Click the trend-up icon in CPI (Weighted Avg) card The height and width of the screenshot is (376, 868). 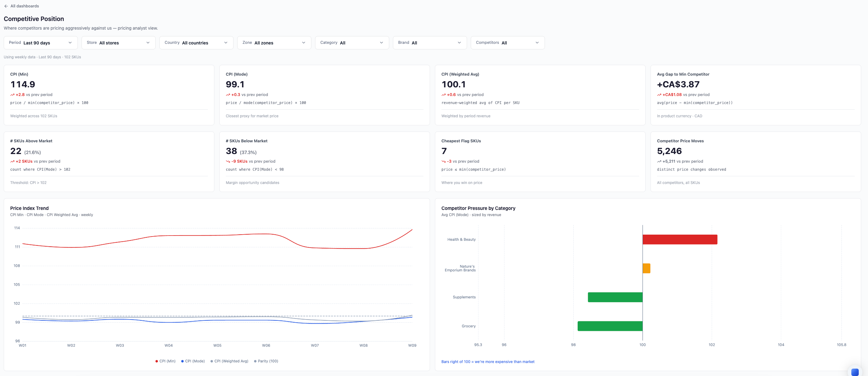[x=444, y=95]
